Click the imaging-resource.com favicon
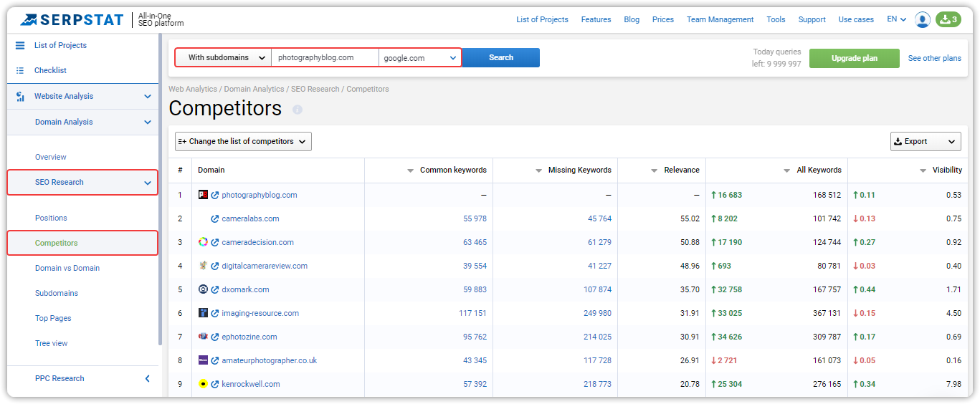The width and height of the screenshot is (980, 404). click(203, 313)
